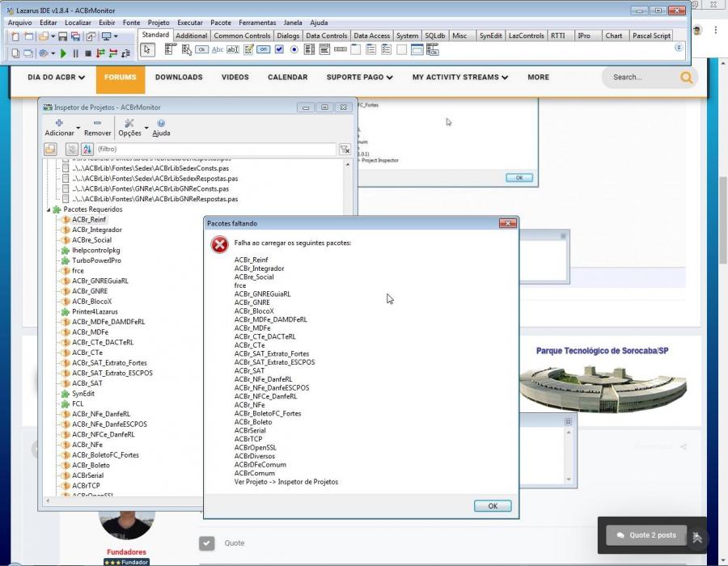Open the Arquivo menu
This screenshot has width=728, height=566.
point(20,23)
